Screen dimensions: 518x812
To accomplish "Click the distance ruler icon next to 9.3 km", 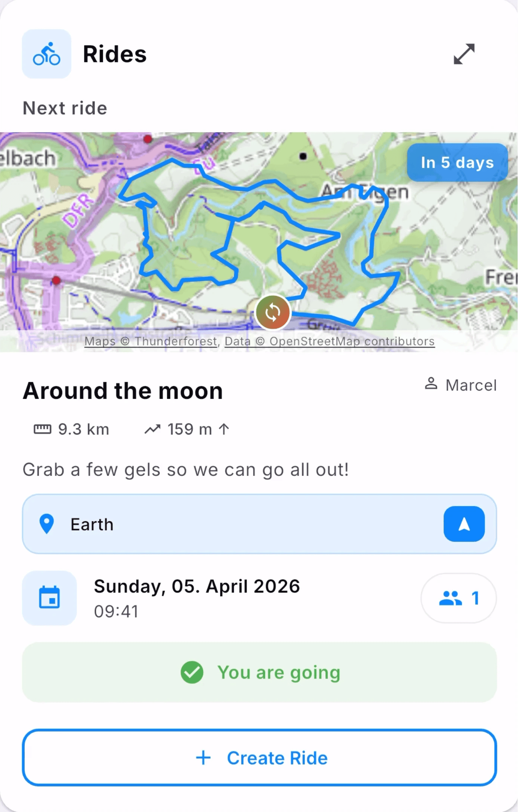I will coord(42,429).
